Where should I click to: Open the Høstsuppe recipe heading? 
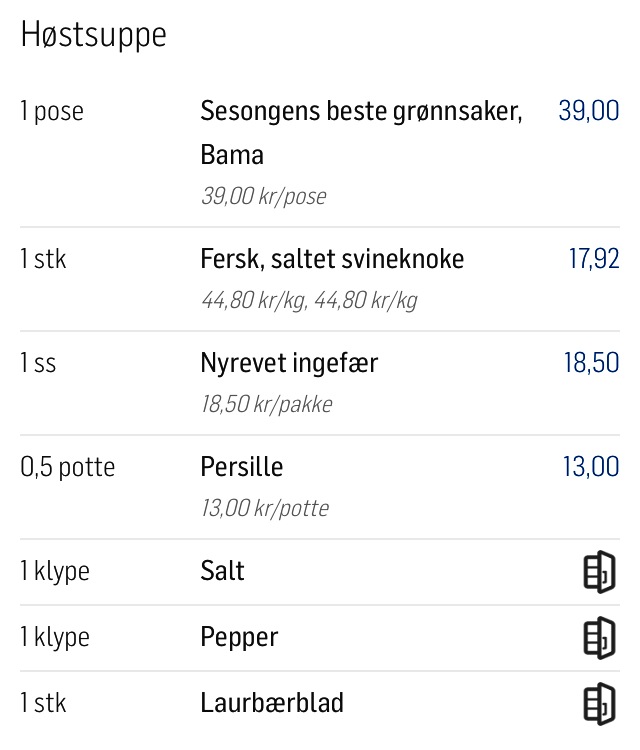coord(94,35)
